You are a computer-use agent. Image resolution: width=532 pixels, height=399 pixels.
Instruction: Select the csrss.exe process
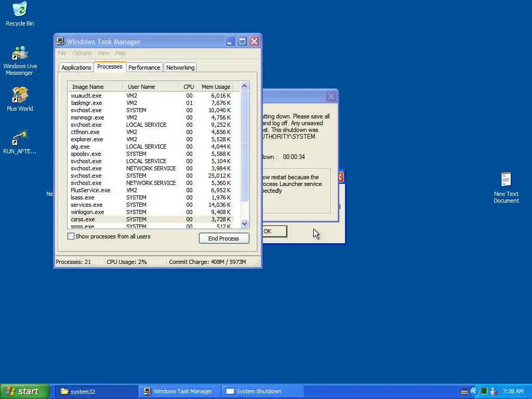[x=152, y=219]
